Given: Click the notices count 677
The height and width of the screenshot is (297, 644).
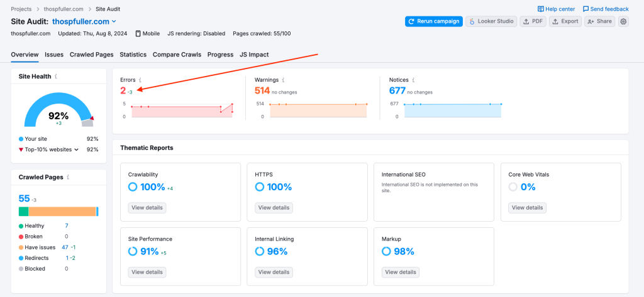Looking at the screenshot, I should (x=397, y=90).
